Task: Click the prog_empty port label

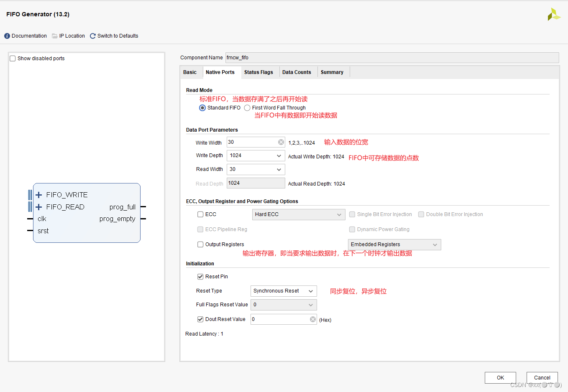Action: pyautogui.click(x=118, y=219)
